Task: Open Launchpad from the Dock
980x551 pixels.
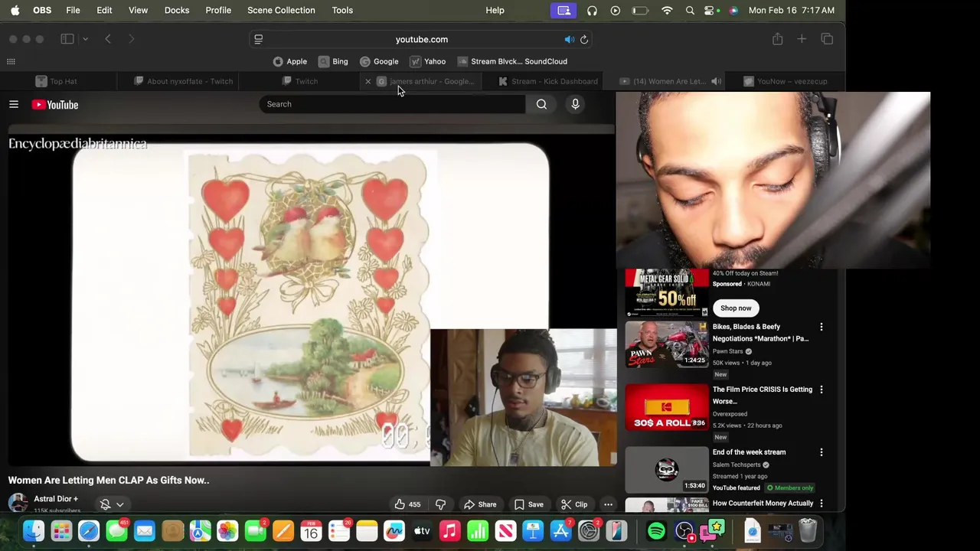Action: pos(61,530)
